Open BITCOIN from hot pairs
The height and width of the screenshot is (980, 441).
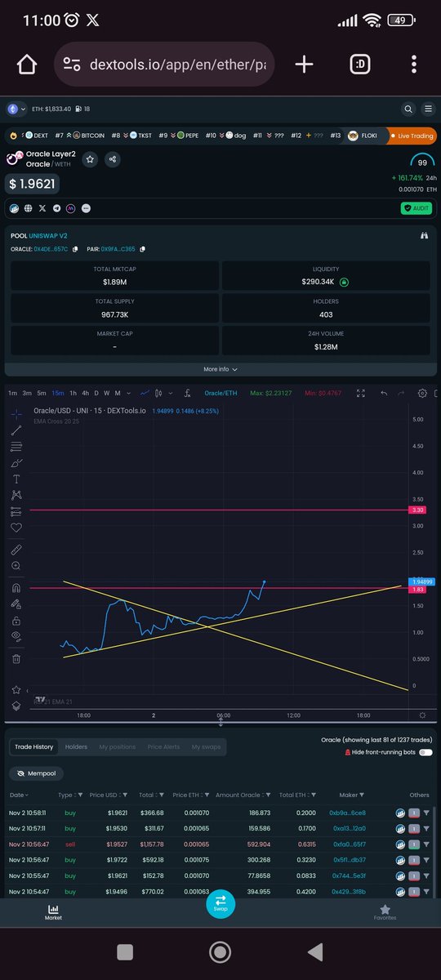(87, 136)
